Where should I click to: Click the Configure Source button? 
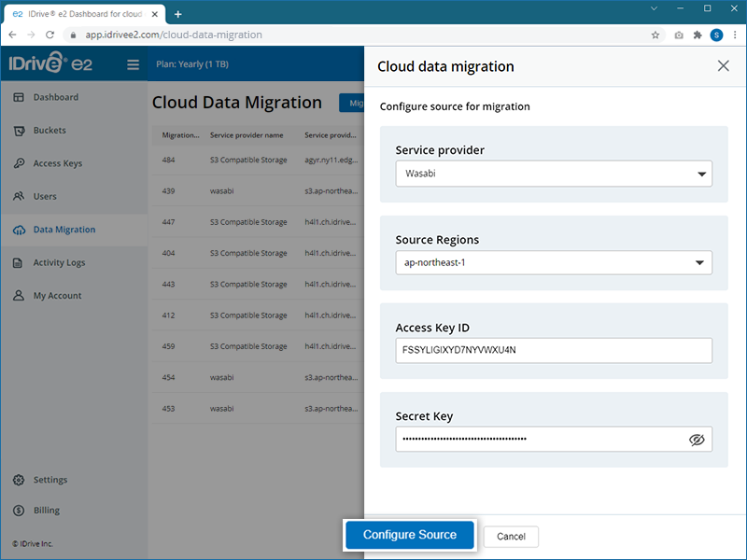pyautogui.click(x=410, y=535)
